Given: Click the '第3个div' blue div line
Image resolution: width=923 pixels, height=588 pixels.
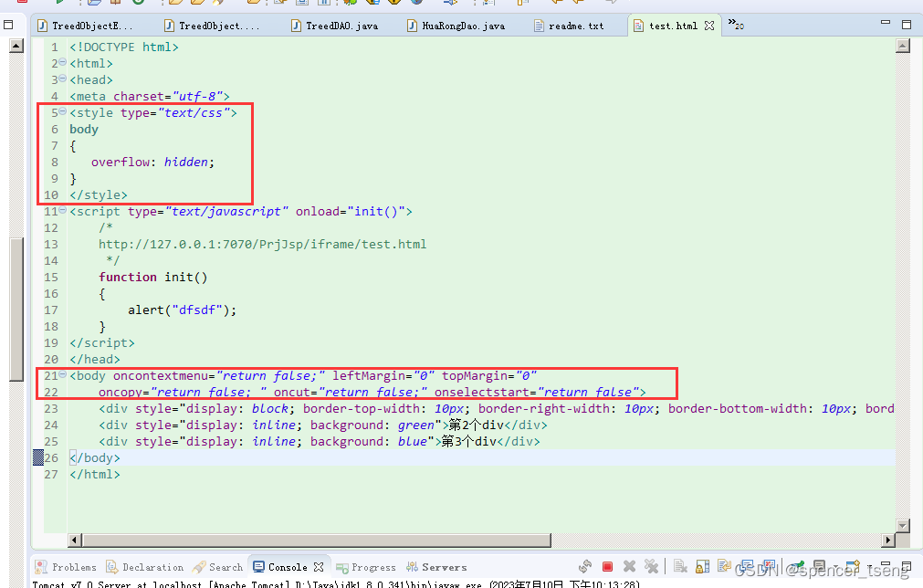Looking at the screenshot, I should pyautogui.click(x=320, y=441).
